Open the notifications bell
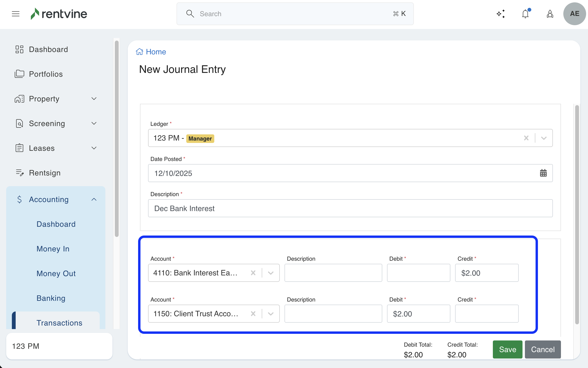 (525, 14)
